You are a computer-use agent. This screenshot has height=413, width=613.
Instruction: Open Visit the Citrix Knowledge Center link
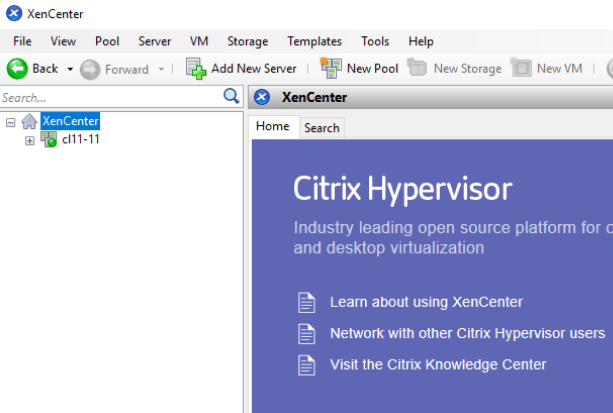[x=438, y=365]
